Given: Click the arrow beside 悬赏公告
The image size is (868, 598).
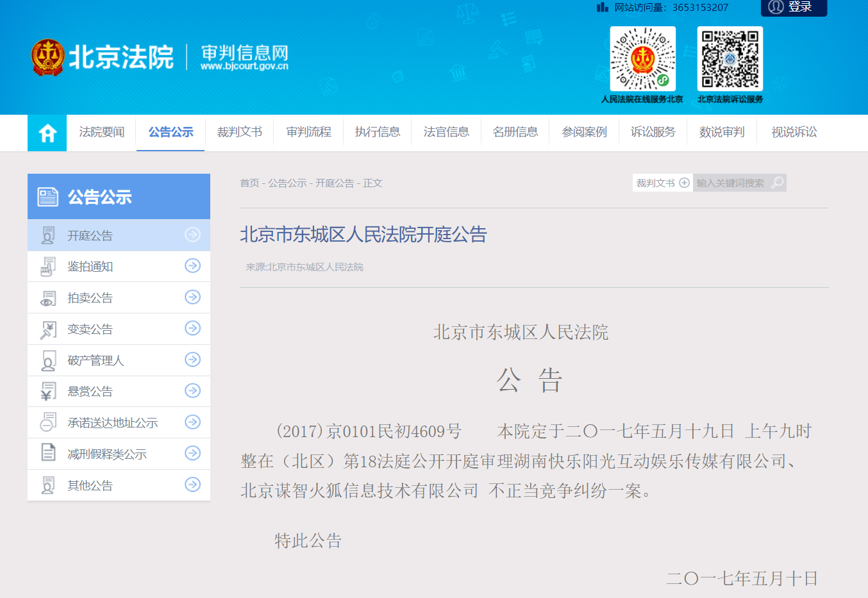Looking at the screenshot, I should pos(192,390).
